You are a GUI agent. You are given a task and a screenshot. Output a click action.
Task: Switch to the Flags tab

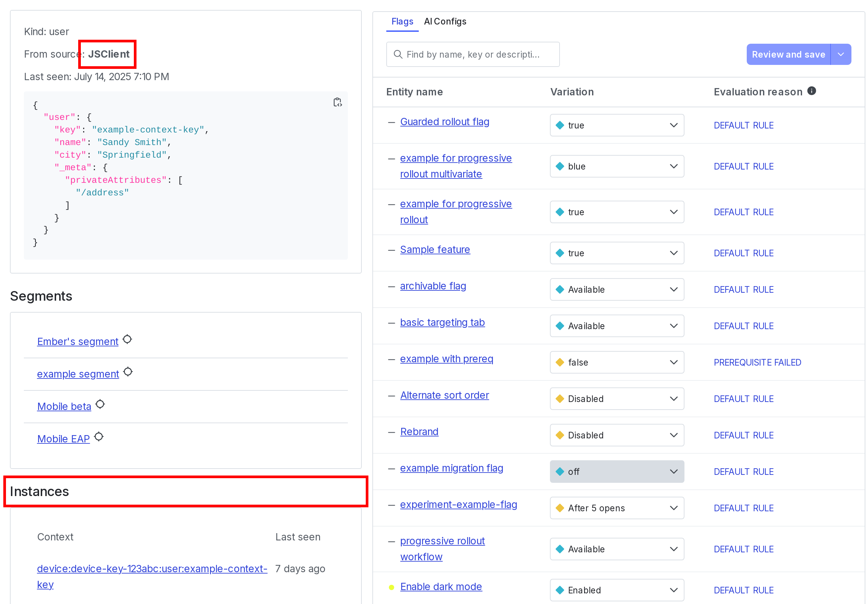[402, 22]
